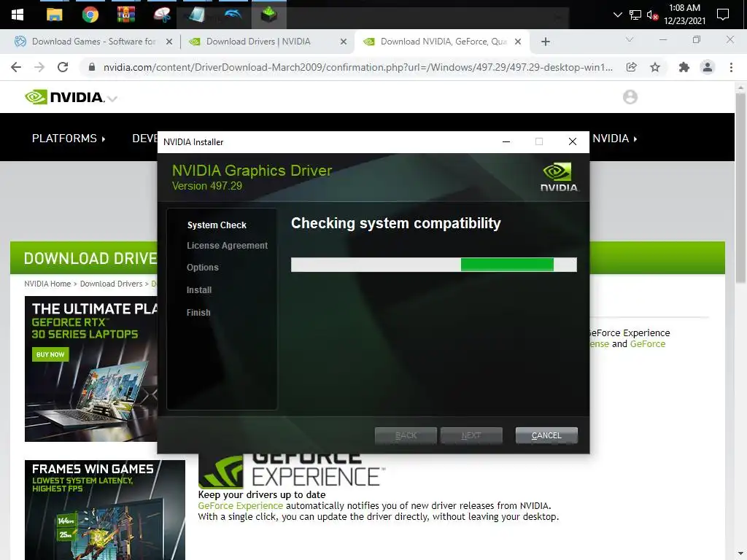Select the System Check installer step
747x560 pixels.
tap(217, 225)
